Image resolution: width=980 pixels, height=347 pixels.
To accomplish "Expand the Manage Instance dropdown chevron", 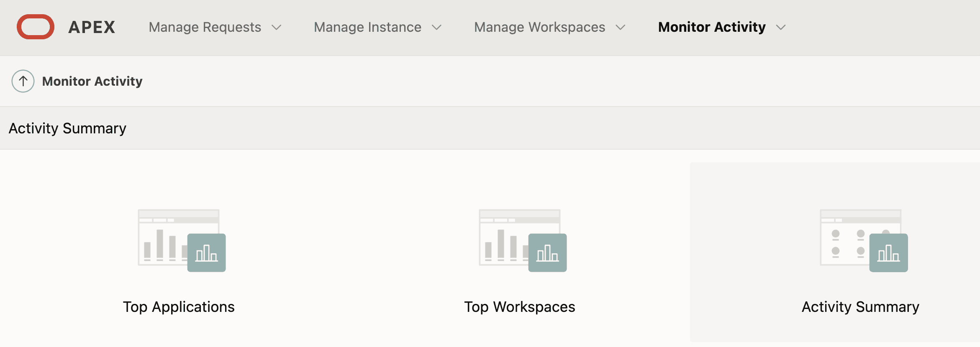I will (437, 28).
